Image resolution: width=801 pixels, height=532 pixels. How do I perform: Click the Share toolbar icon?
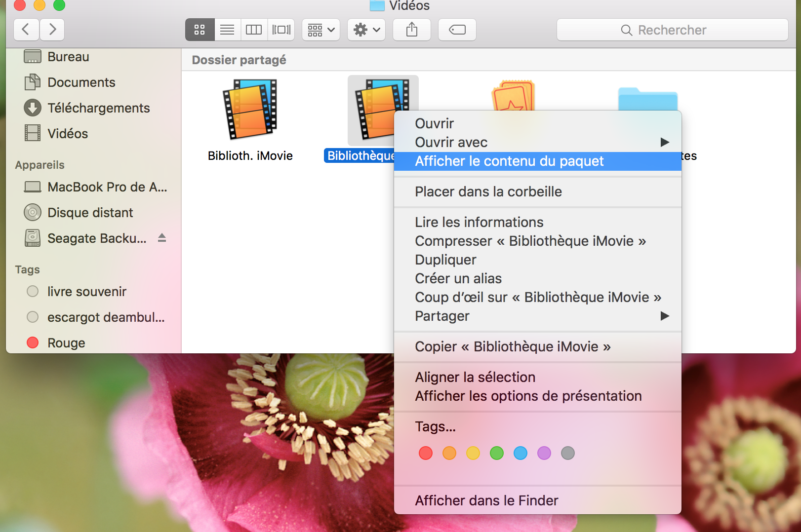[411, 30]
